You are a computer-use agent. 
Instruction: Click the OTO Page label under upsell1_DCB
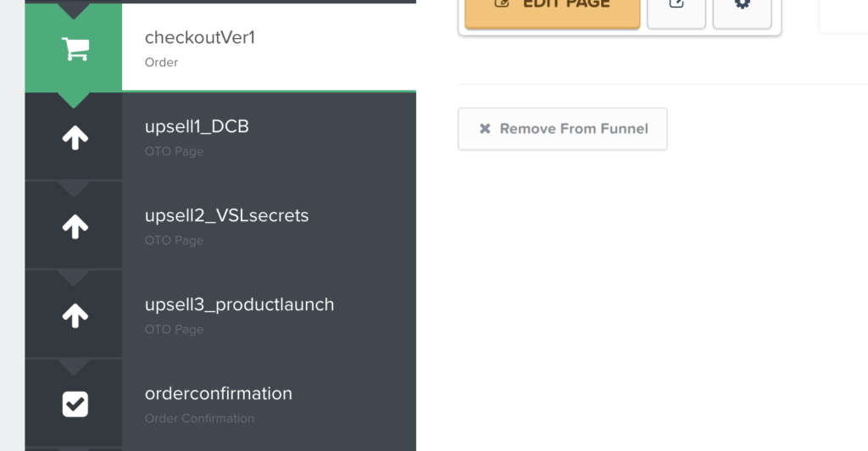tap(174, 152)
